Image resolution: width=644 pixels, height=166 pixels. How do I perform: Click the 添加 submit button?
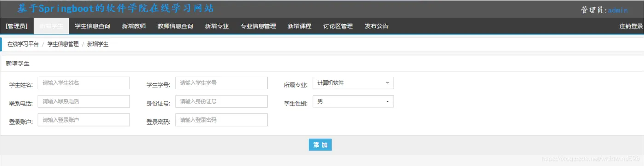click(320, 145)
